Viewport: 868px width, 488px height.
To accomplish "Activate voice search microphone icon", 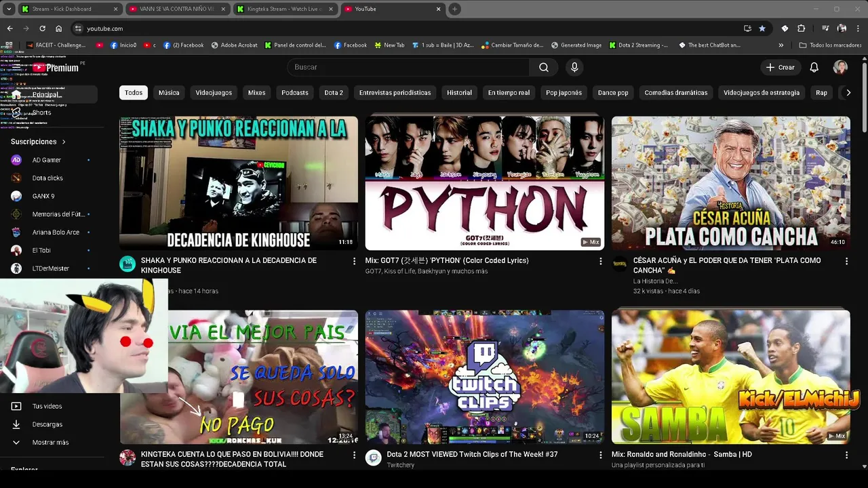I will click(574, 67).
